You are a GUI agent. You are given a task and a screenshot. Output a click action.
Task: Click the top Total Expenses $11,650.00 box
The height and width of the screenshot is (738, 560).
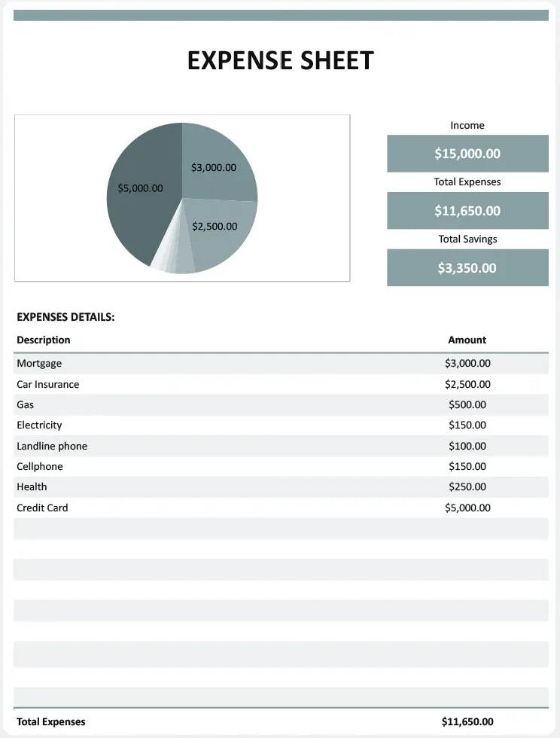467,210
